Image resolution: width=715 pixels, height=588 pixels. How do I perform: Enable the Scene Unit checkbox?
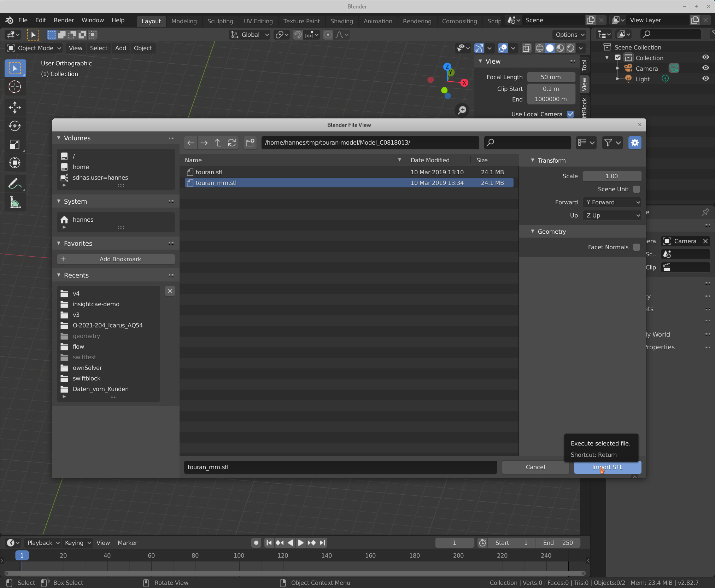637,189
